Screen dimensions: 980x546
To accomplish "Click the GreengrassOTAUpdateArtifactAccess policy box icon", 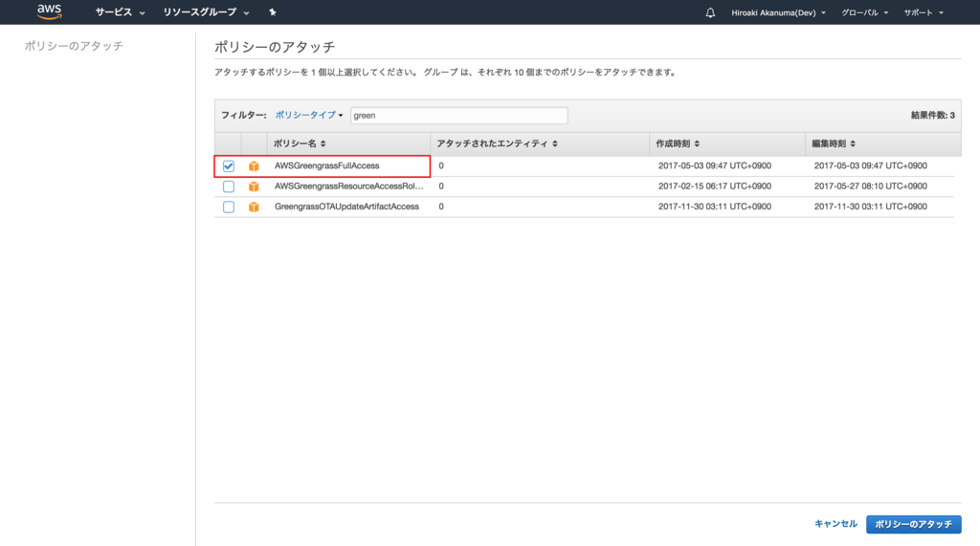I will pos(254,207).
